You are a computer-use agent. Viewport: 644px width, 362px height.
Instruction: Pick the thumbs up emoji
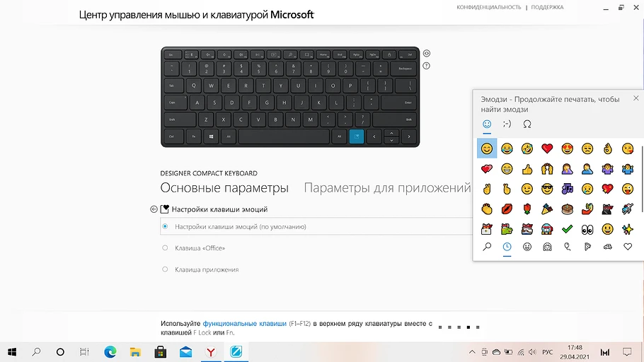[x=527, y=169]
